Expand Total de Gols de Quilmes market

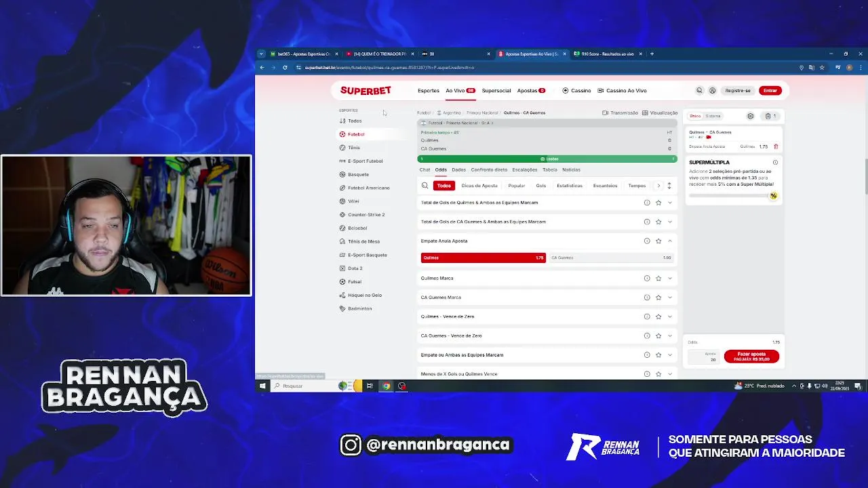[x=669, y=203]
